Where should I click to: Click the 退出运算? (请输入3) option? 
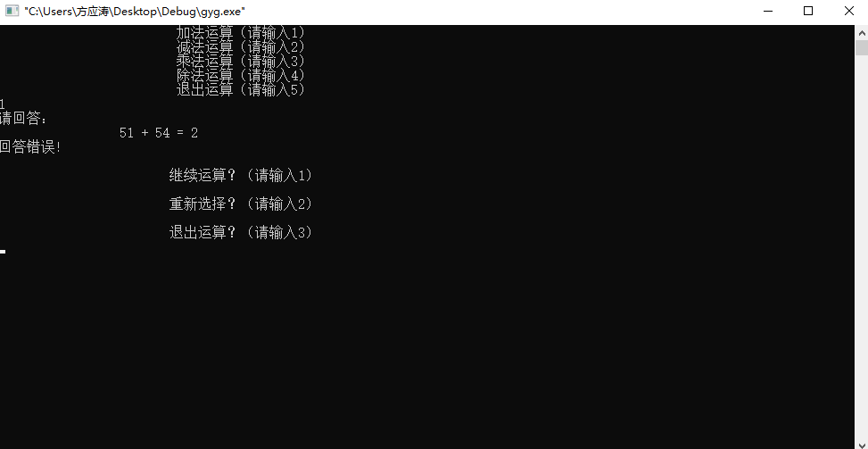pyautogui.click(x=241, y=232)
